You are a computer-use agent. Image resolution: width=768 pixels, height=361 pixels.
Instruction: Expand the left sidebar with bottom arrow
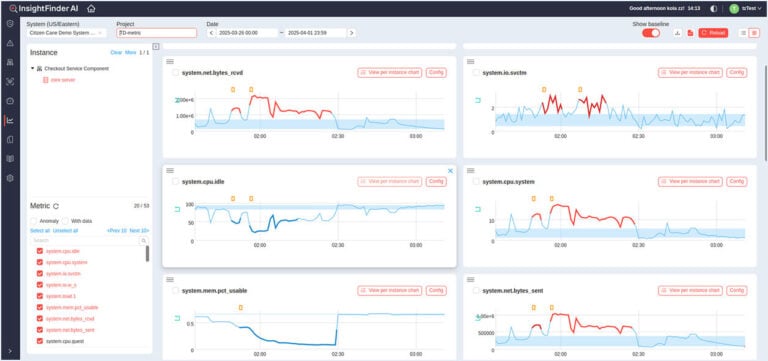(x=10, y=351)
